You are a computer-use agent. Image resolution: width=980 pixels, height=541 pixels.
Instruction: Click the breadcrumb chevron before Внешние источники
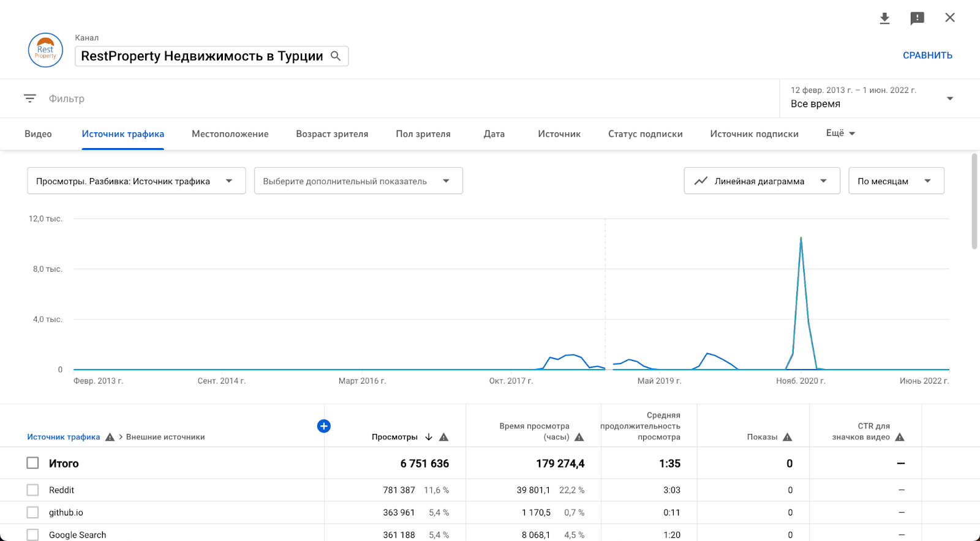click(121, 437)
